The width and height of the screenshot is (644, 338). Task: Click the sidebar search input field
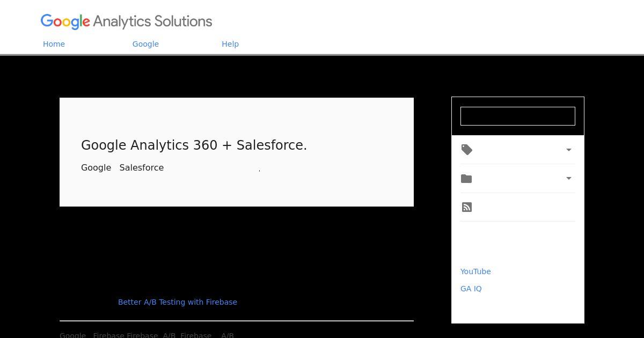point(518,116)
